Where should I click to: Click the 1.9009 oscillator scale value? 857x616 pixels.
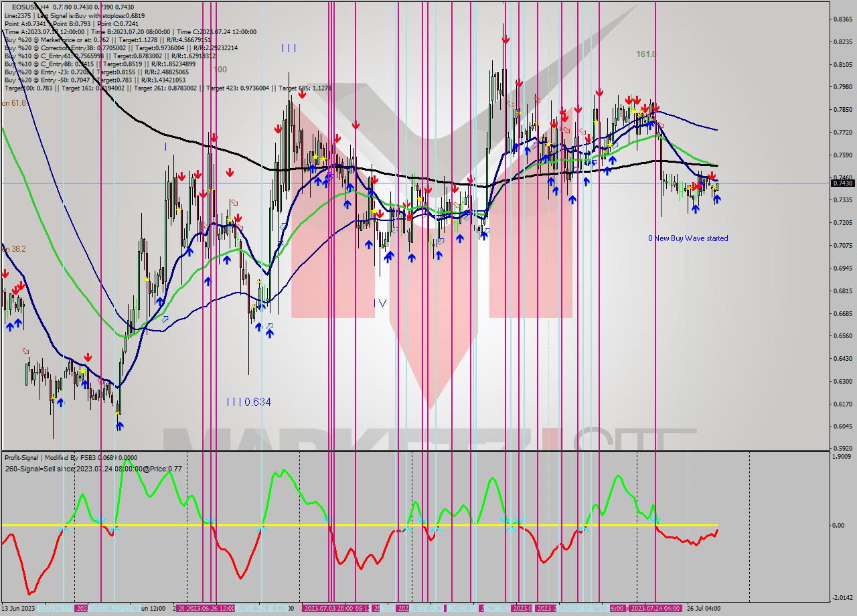coord(842,457)
